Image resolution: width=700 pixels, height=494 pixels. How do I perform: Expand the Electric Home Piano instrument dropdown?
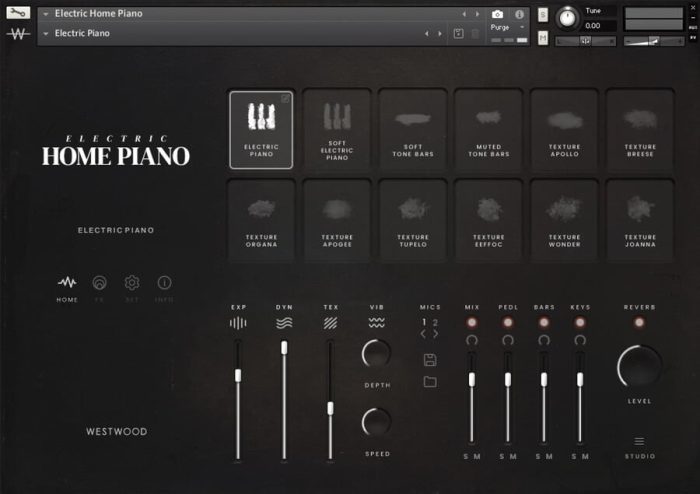point(46,14)
